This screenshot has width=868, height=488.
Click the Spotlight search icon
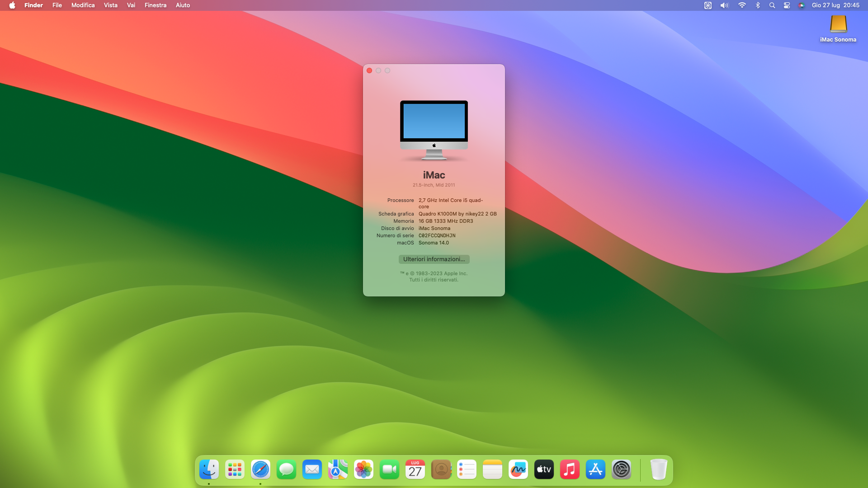point(772,5)
